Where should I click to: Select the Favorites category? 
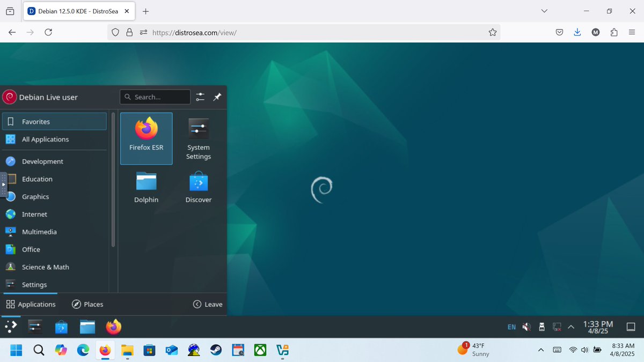pyautogui.click(x=55, y=122)
